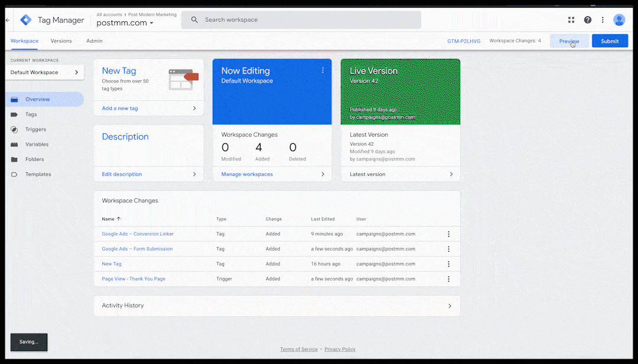The height and width of the screenshot is (364, 638).
Task: Click the Submit button
Action: tap(610, 41)
